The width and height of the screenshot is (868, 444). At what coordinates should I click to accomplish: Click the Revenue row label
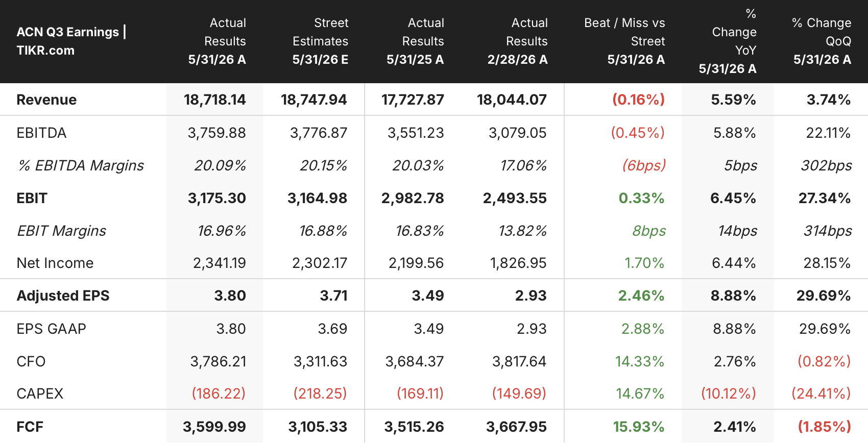coord(46,100)
